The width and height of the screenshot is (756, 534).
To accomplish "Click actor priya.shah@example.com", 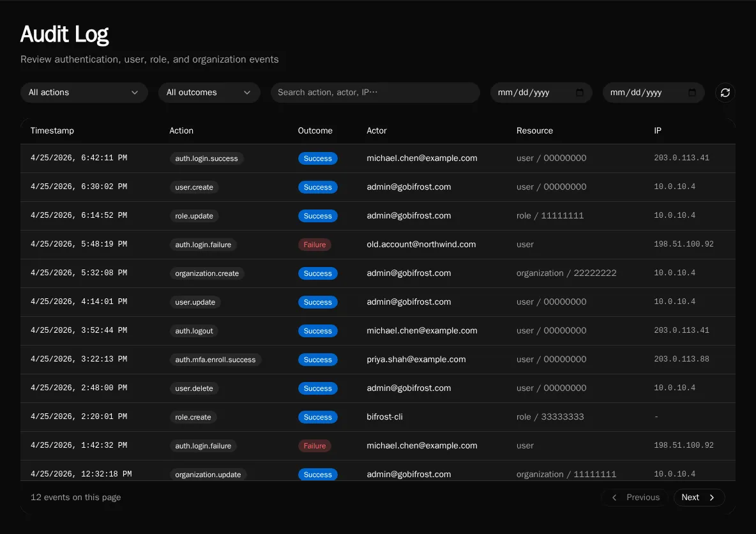I will pyautogui.click(x=416, y=360).
